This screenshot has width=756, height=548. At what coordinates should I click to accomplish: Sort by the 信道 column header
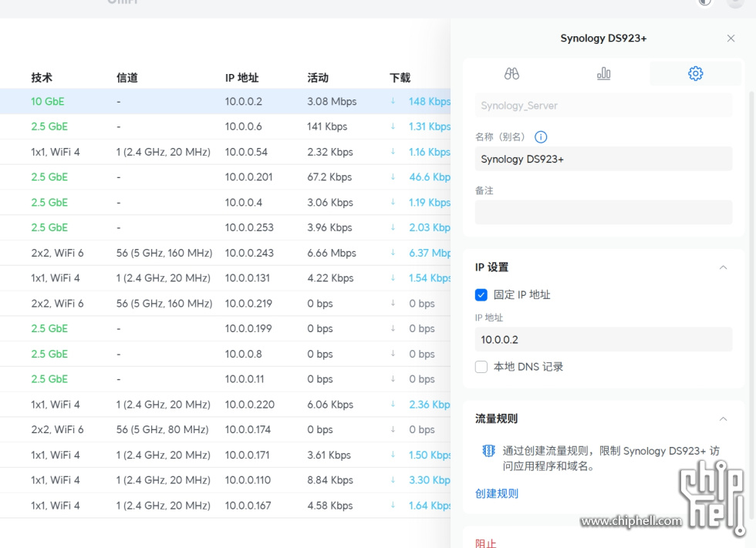tap(127, 78)
